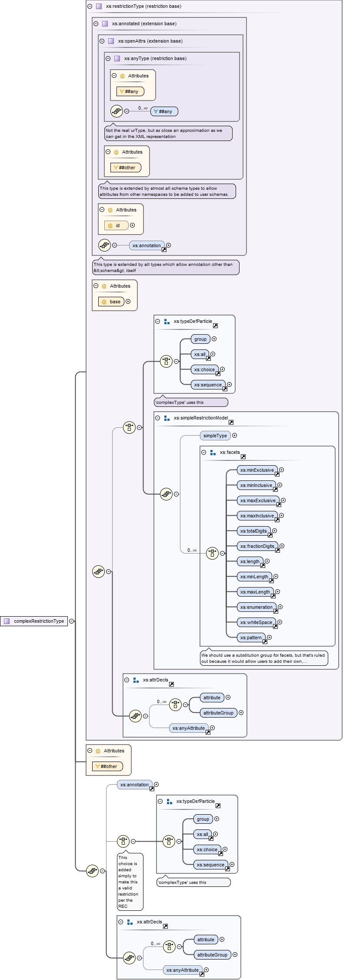
Task: Expand the xs:enumeration element
Action: 280,607
